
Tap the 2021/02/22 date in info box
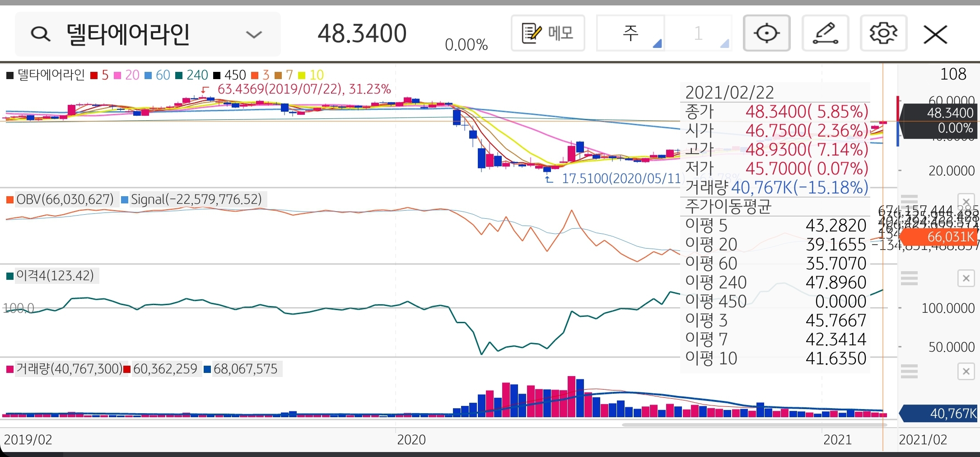[x=730, y=93]
